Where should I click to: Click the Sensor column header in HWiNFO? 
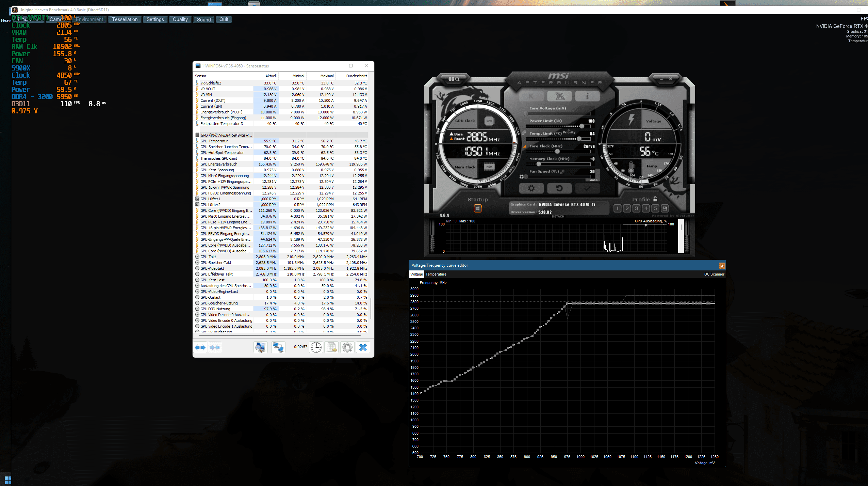tap(224, 76)
